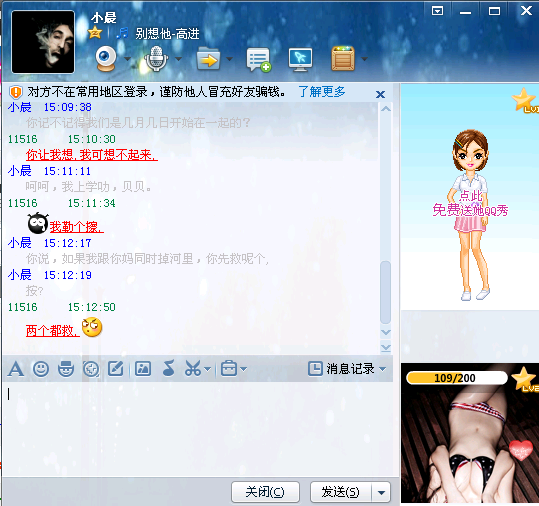539x506 pixels.
Task: Click sender name 小晨 at 15:11:11
Action: point(20,171)
